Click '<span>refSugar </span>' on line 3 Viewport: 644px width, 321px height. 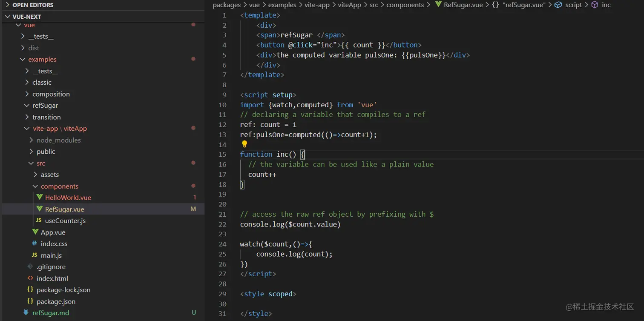pyautogui.click(x=300, y=35)
